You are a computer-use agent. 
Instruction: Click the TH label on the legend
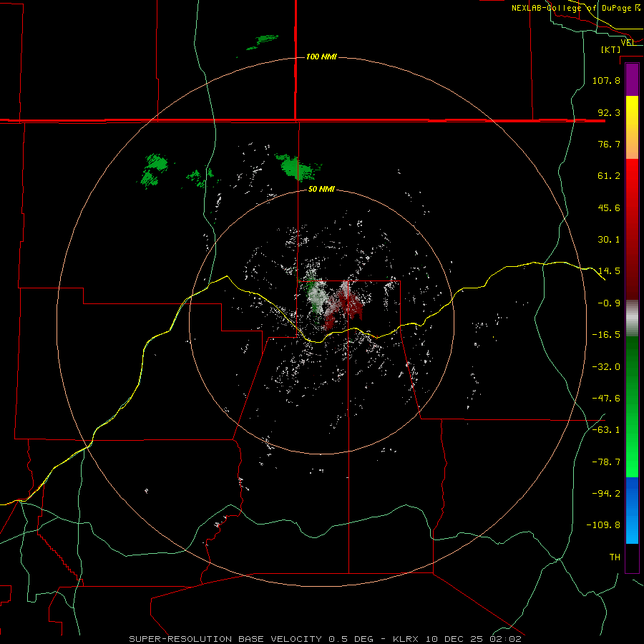pyautogui.click(x=615, y=557)
